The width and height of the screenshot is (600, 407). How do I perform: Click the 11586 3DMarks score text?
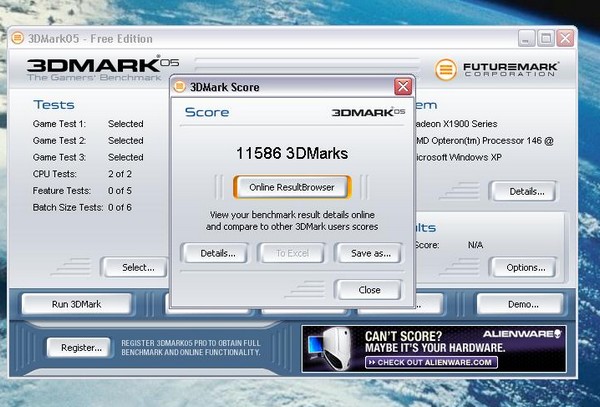(x=292, y=153)
